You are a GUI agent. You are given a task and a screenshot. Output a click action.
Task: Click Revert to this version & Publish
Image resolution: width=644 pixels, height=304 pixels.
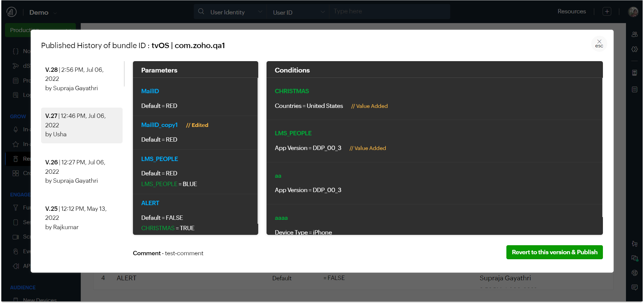(554, 252)
